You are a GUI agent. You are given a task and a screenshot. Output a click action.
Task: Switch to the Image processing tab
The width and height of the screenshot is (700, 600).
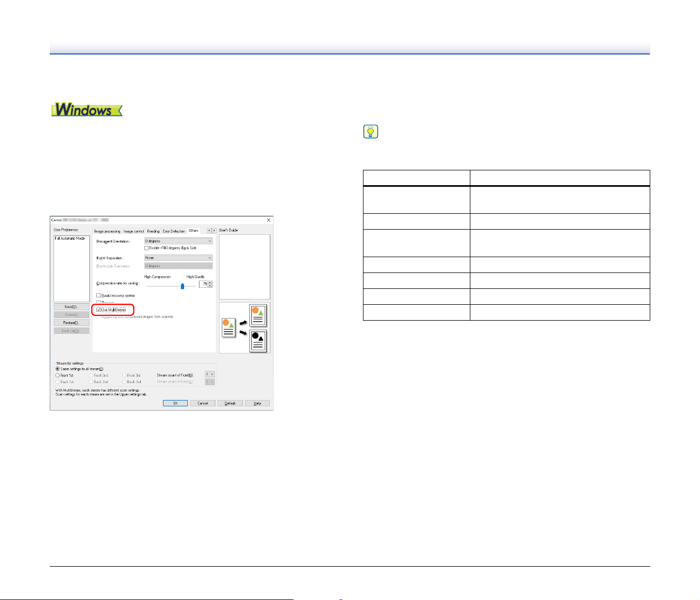(107, 231)
